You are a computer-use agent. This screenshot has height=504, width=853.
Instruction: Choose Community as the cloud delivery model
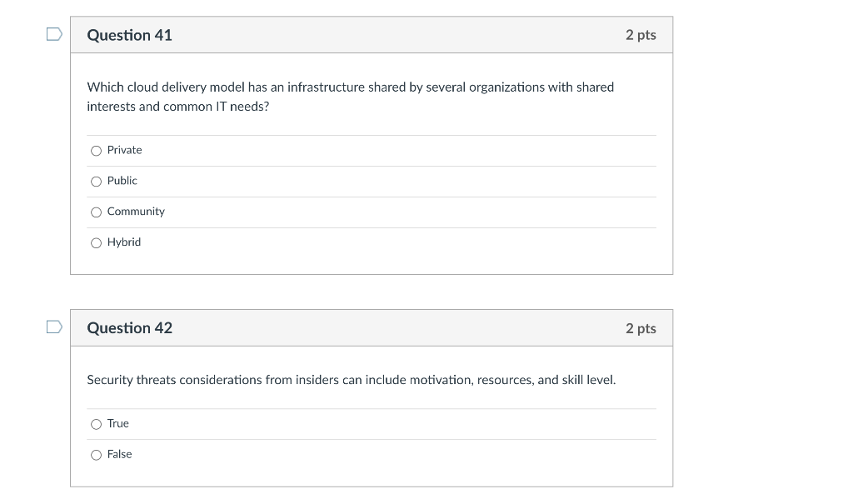(x=96, y=212)
